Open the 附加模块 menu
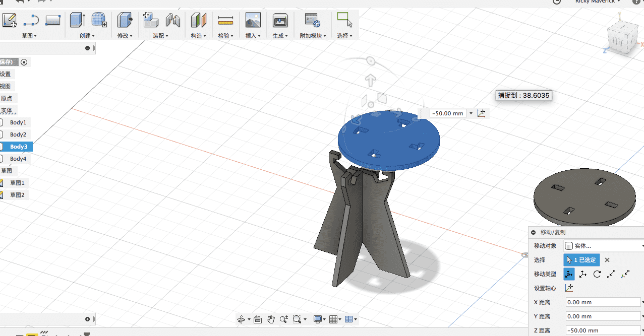Screen dimensions: 644x336 click(x=313, y=36)
